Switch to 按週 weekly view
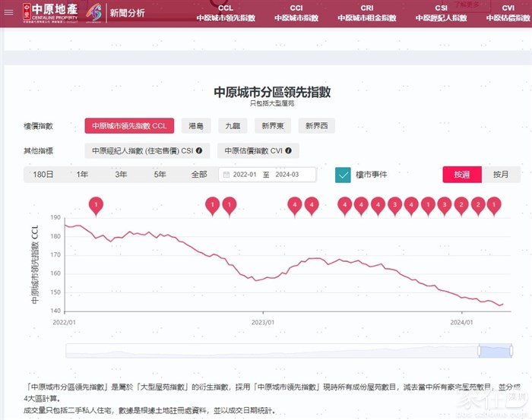Viewport: 532px width, 420px height. pos(462,175)
